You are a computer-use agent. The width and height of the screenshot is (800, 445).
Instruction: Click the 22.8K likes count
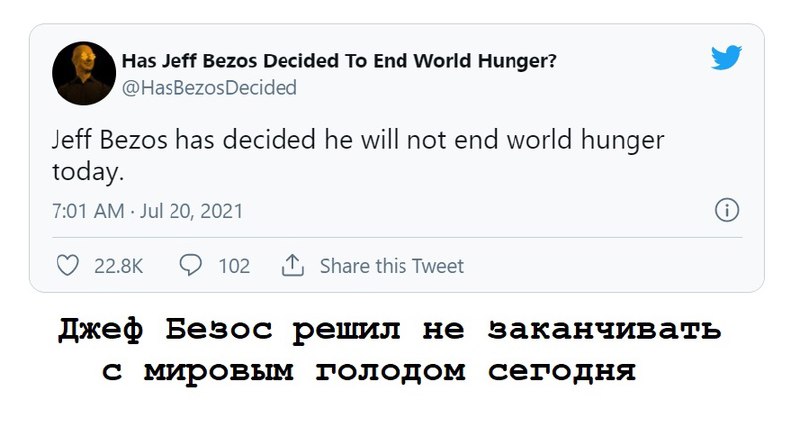[x=118, y=267]
